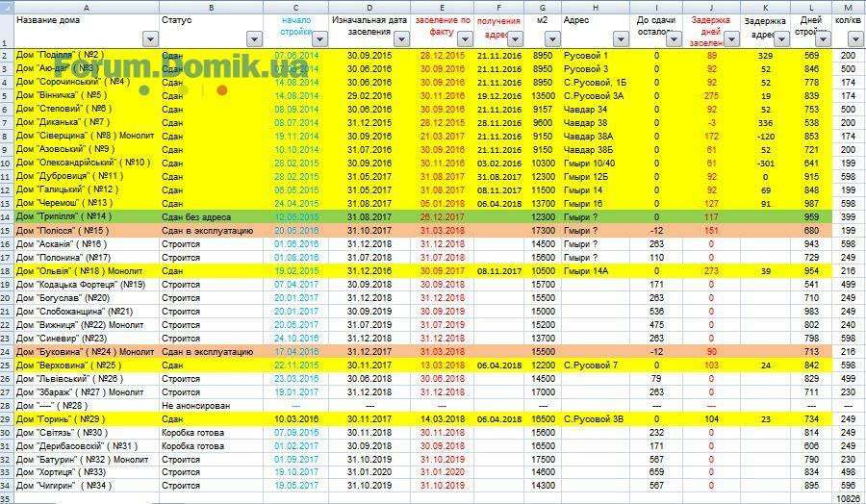Select column M header
The width and height of the screenshot is (866, 504).
pos(849,7)
